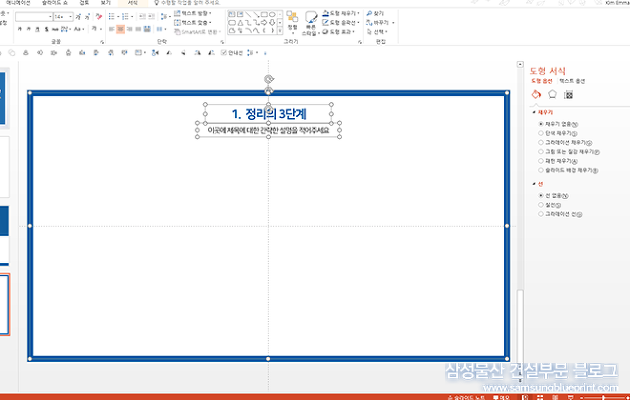Switch to slide sorter view in status bar
The width and height of the screenshot is (630, 400).
point(540,397)
